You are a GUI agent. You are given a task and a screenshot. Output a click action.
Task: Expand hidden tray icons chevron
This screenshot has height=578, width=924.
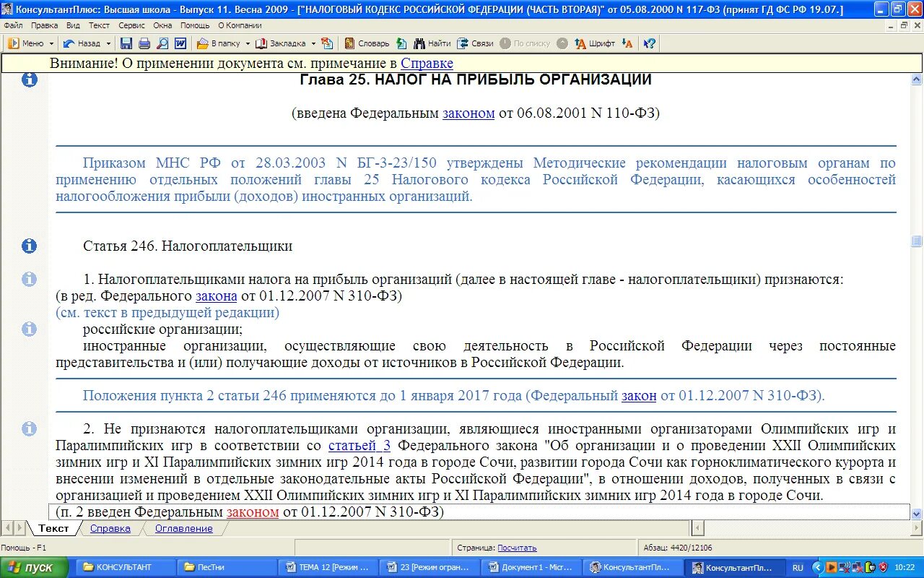(x=818, y=567)
